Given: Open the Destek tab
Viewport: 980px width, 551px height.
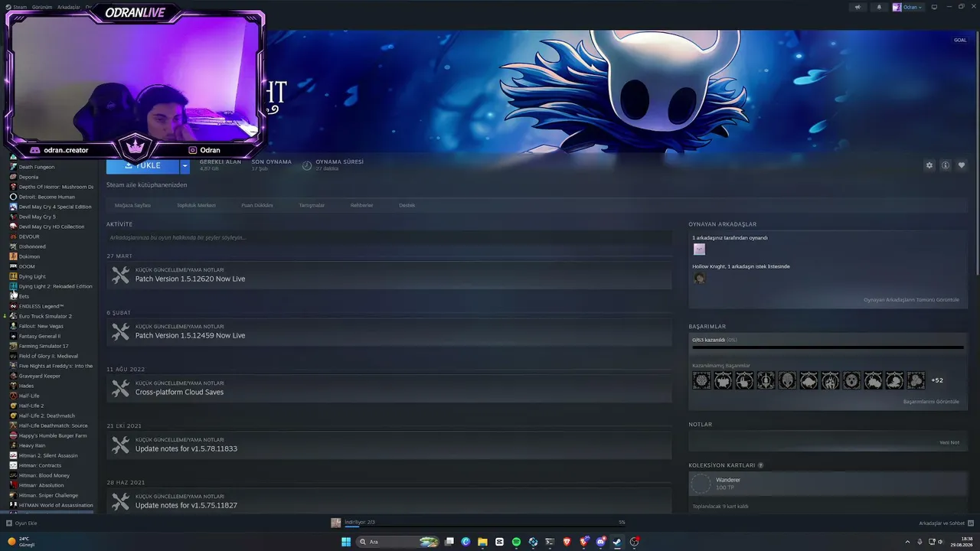Looking at the screenshot, I should pos(407,205).
